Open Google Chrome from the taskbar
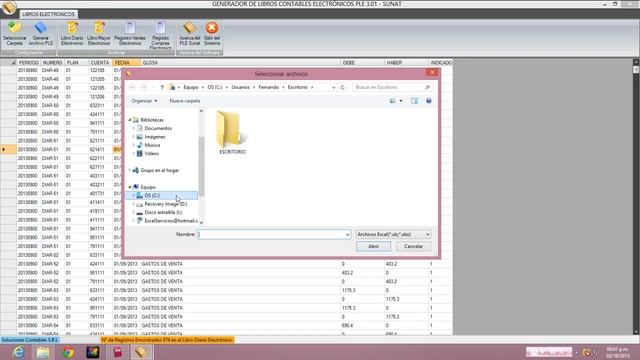Image resolution: width=640 pixels, height=360 pixels. tap(68, 352)
